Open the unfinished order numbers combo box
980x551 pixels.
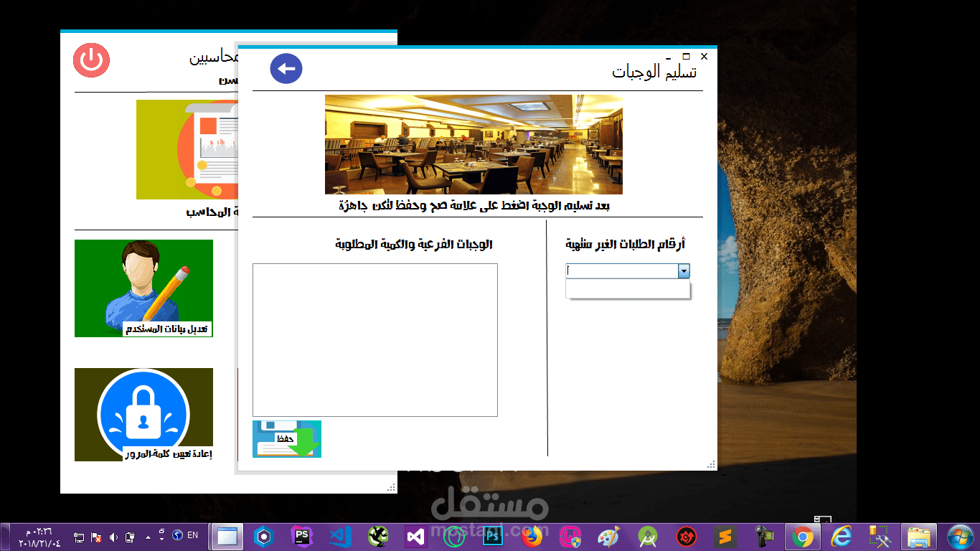pyautogui.click(x=684, y=271)
